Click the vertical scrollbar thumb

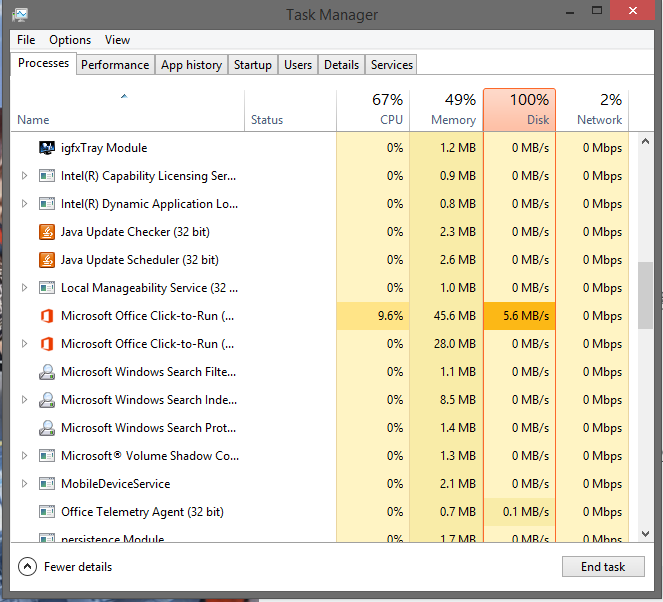click(645, 295)
